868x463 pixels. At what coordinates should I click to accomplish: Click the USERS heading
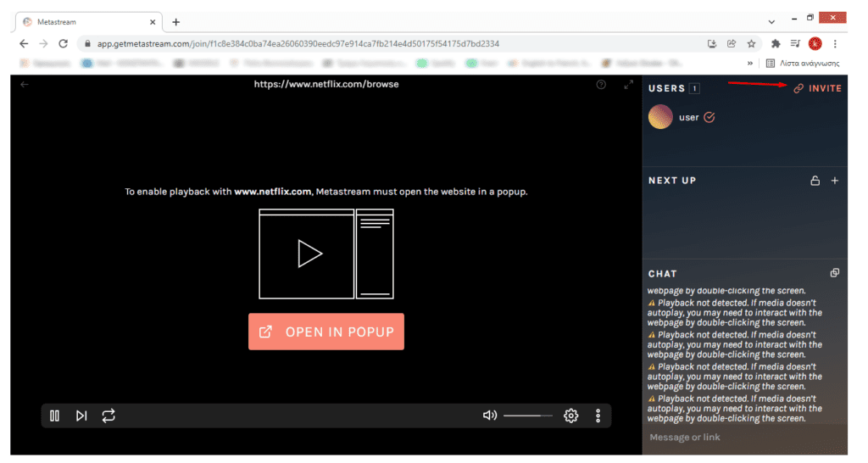(x=666, y=88)
